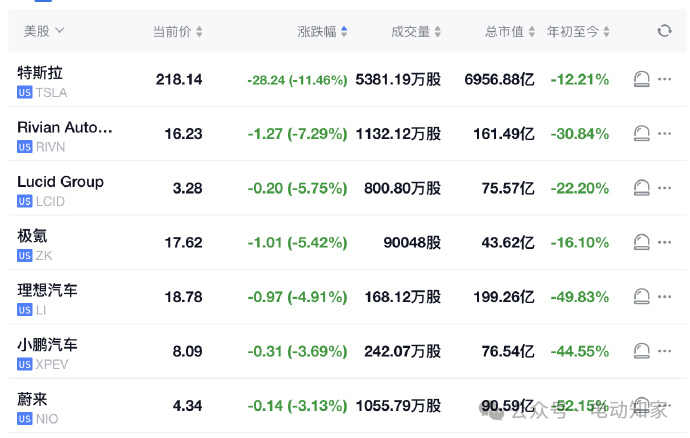Click Rivian change -1.27 (-7.29%)
690x438 pixels.
pos(297,133)
